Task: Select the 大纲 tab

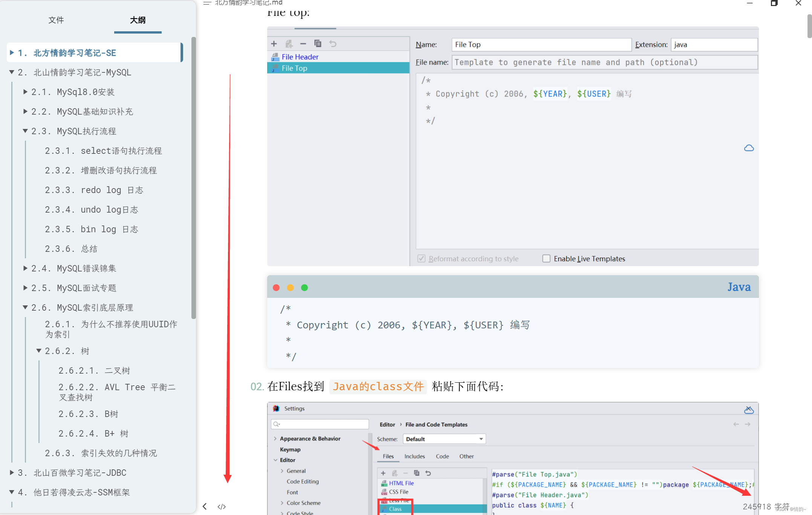Action: click(x=138, y=20)
